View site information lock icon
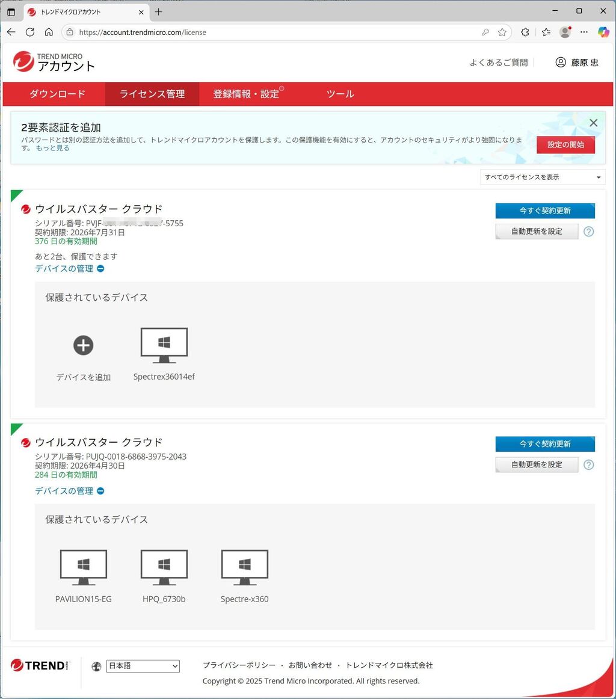This screenshot has height=699, width=616. (x=70, y=32)
